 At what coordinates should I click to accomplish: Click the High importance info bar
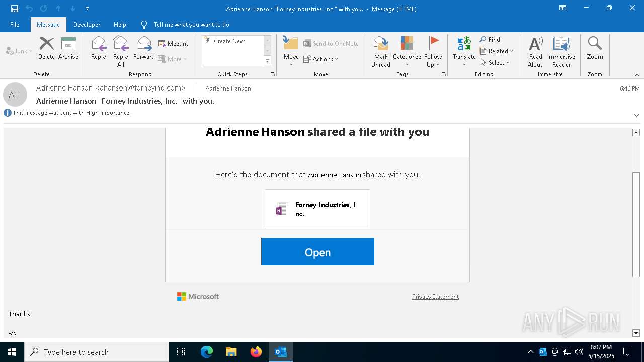click(x=67, y=113)
